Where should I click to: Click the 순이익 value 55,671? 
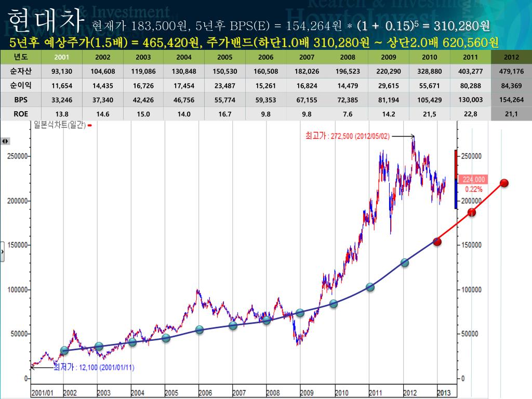click(x=430, y=86)
